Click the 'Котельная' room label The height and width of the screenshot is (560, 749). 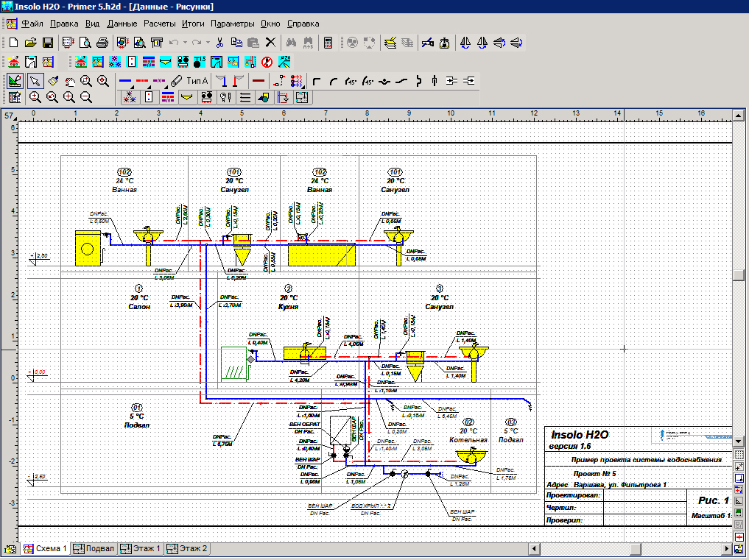click(x=468, y=440)
